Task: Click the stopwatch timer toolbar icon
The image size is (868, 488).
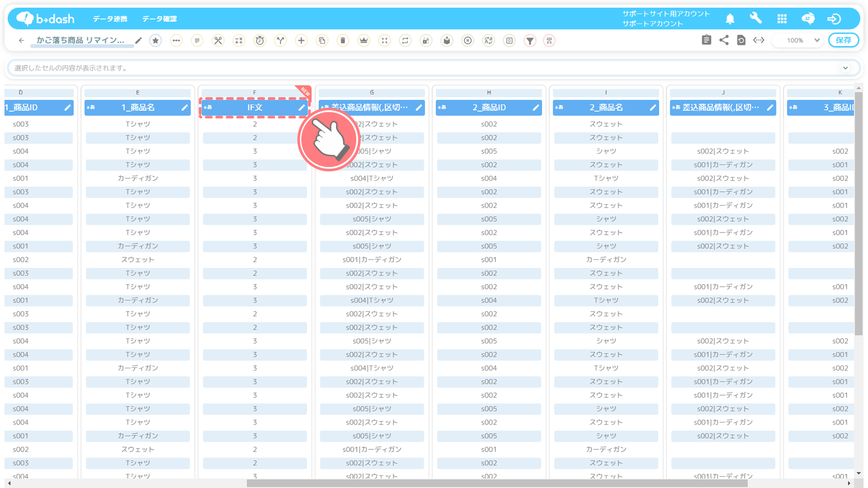Action: pyautogui.click(x=260, y=40)
